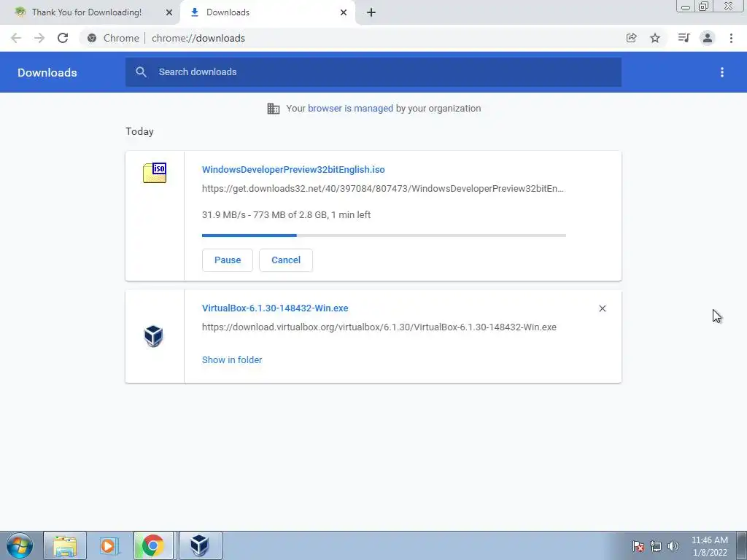This screenshot has height=560, width=747.
Task: Close the Thank You for Downloading tab
Action: 169,12
